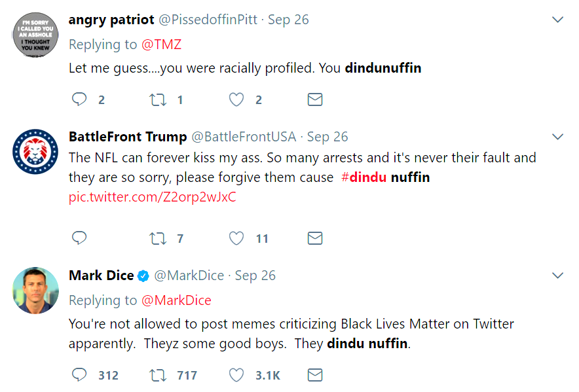Reply to Mark Dice's tweet
The height and width of the screenshot is (392, 579).
coord(79,375)
